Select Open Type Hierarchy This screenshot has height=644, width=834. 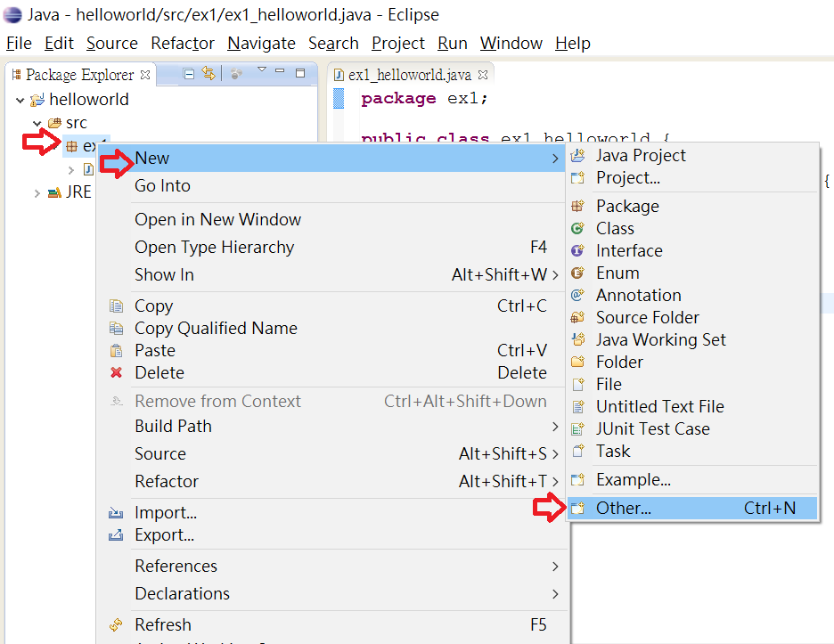coord(332,247)
